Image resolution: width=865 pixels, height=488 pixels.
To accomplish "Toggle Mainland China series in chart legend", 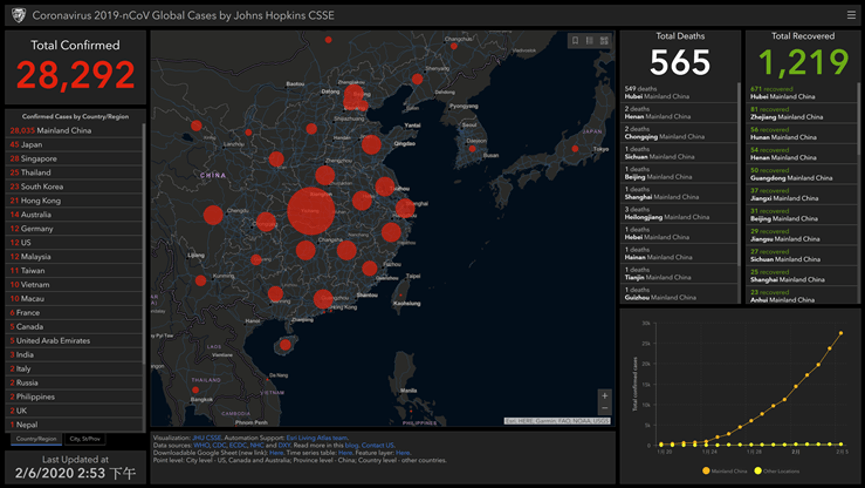I will (x=724, y=471).
